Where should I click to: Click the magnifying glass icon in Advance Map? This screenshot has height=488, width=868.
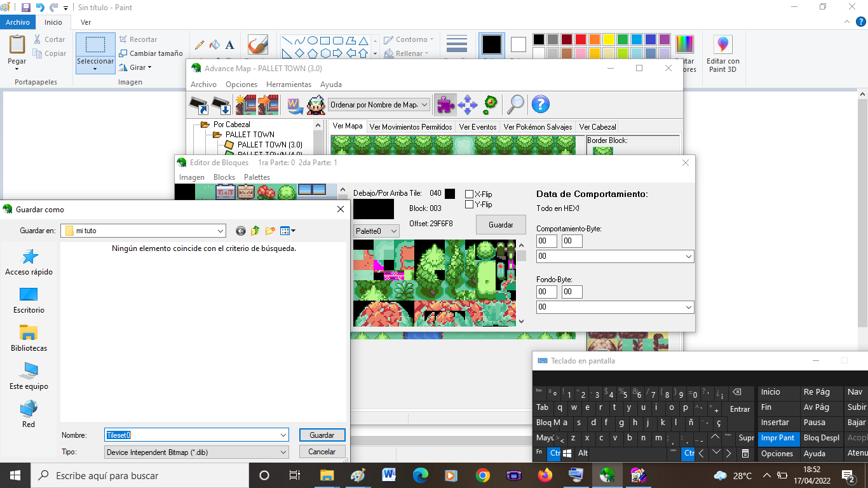515,104
